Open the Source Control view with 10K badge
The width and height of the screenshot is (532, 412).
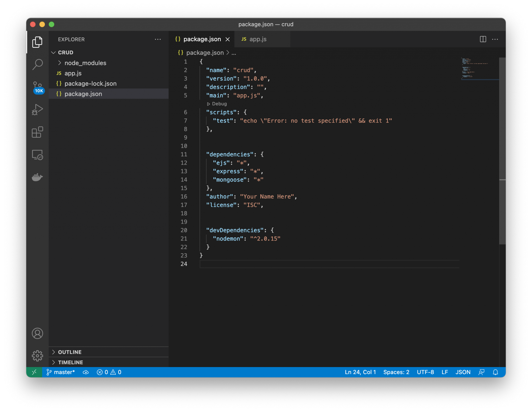click(x=37, y=86)
